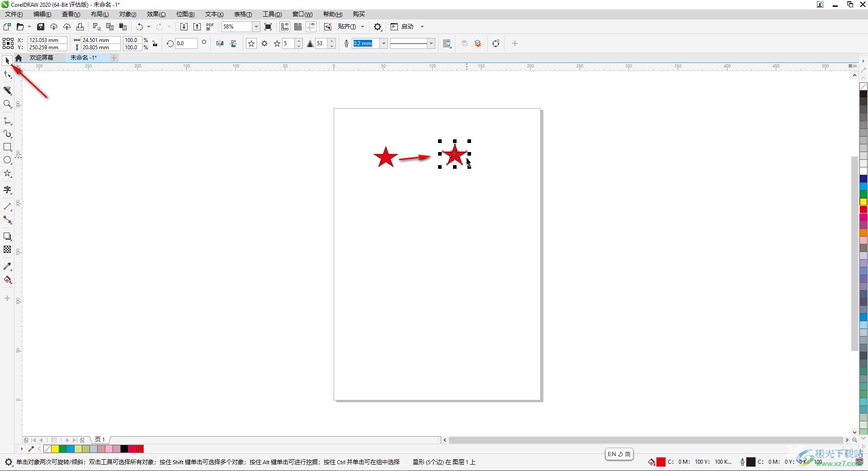This screenshot has width=868, height=471.
Task: Select the Text tool
Action: 7,190
